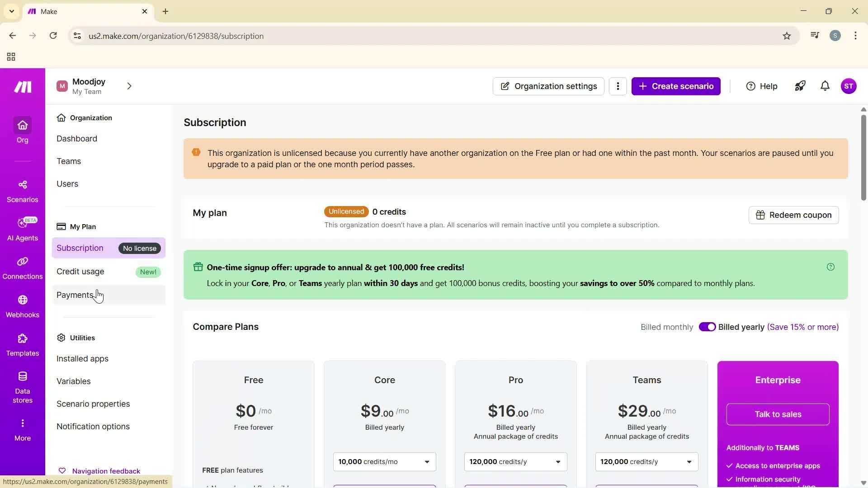Image resolution: width=868 pixels, height=488 pixels.
Task: Open the rocket product updates icon
Action: click(800, 86)
